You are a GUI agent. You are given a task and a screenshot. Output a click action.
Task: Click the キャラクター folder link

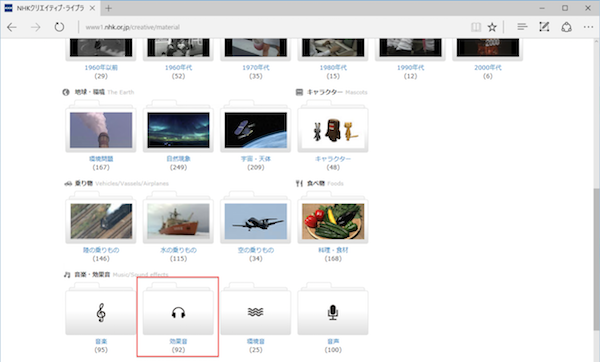[333, 158]
